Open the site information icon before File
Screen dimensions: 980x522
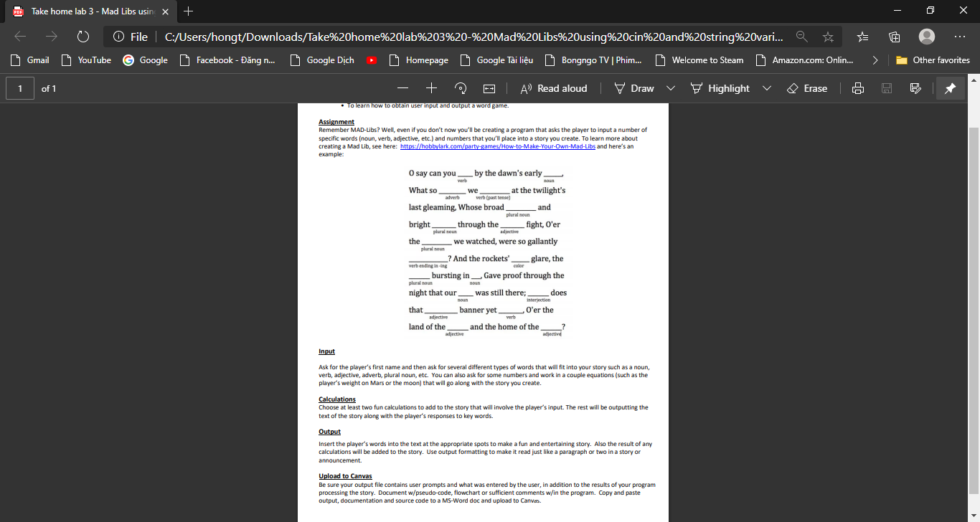click(119, 37)
